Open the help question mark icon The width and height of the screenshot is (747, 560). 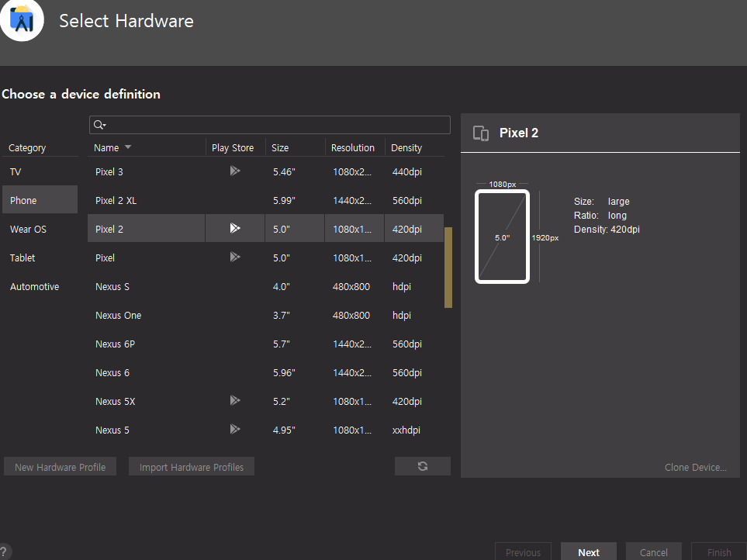coord(4,552)
